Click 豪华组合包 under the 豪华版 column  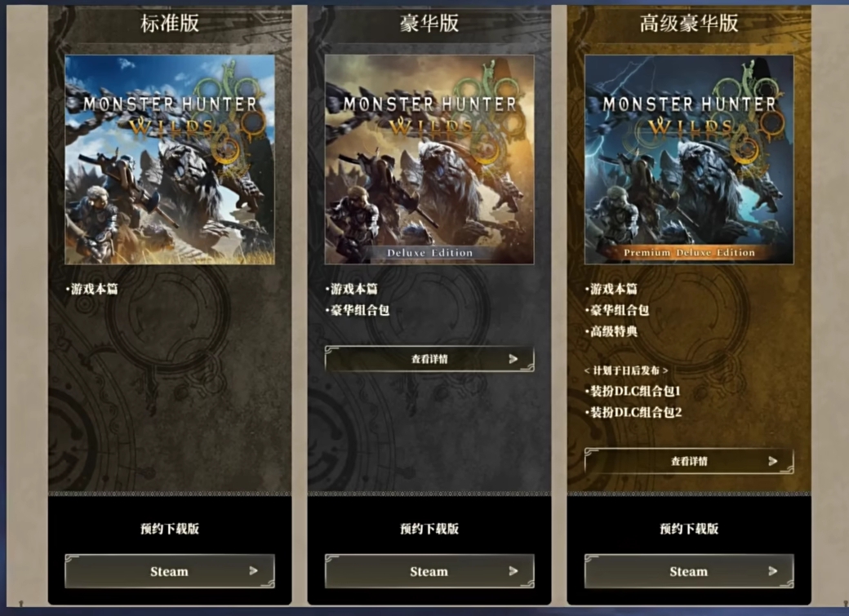point(358,310)
